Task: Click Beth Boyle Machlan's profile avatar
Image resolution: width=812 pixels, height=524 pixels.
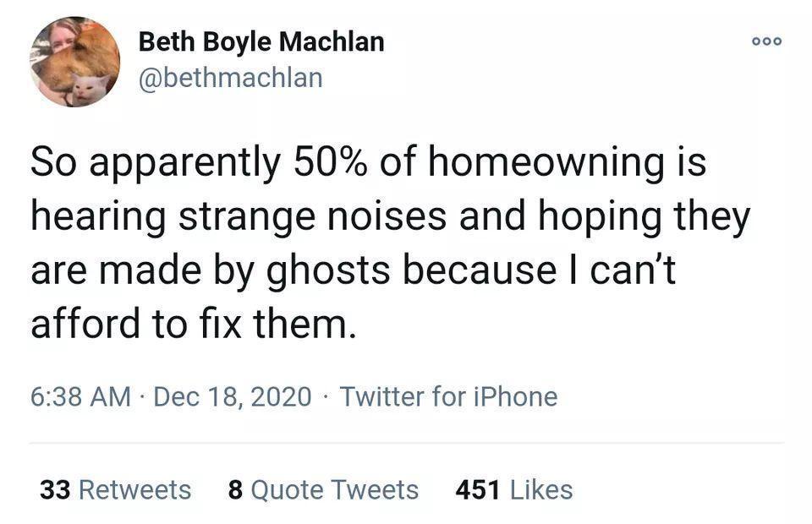Action: coord(74,62)
